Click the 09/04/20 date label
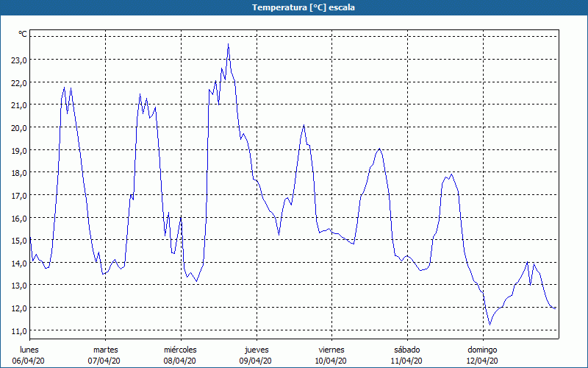 click(x=255, y=361)
